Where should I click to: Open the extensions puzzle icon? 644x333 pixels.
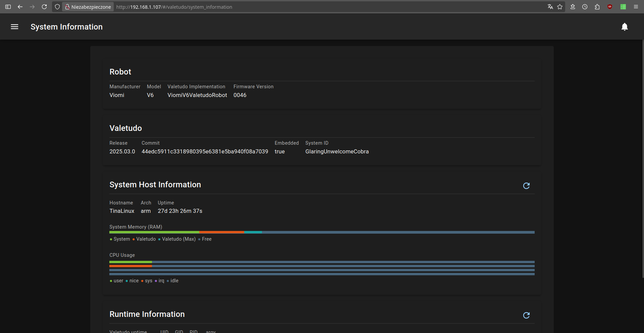[x=597, y=7]
